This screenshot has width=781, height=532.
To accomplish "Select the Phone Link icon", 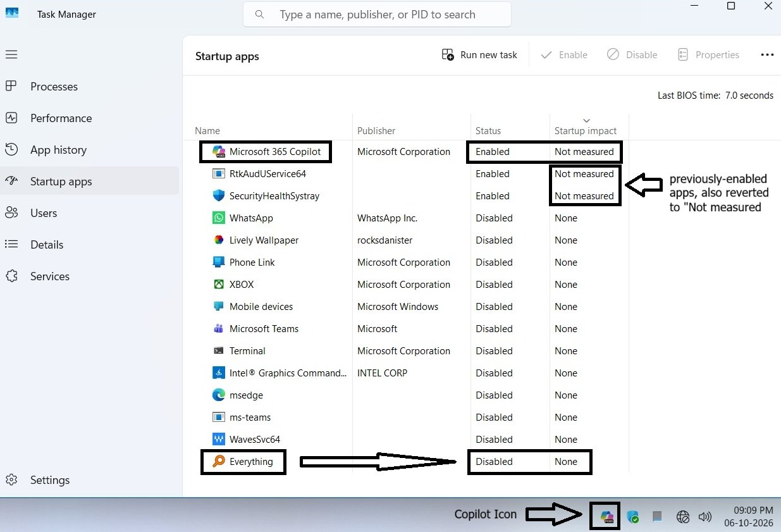I will (219, 263).
